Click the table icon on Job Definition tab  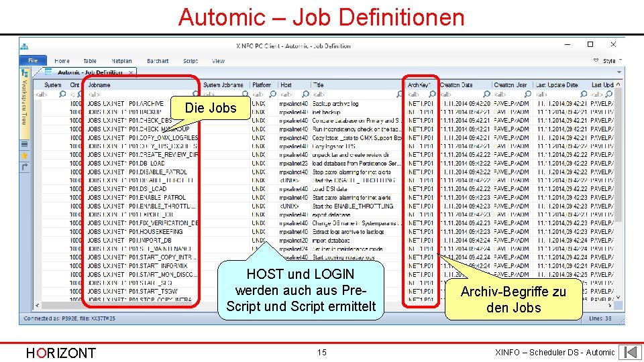[x=48, y=72]
